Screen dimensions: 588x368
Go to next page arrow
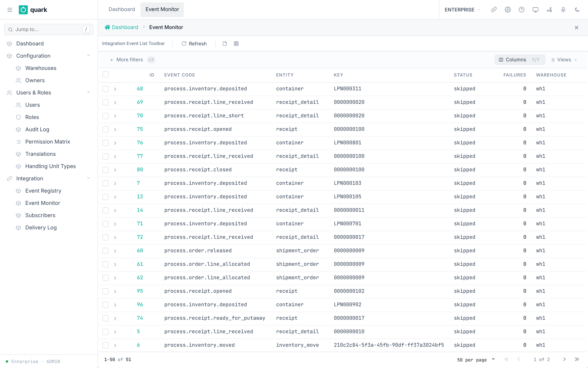565,359
